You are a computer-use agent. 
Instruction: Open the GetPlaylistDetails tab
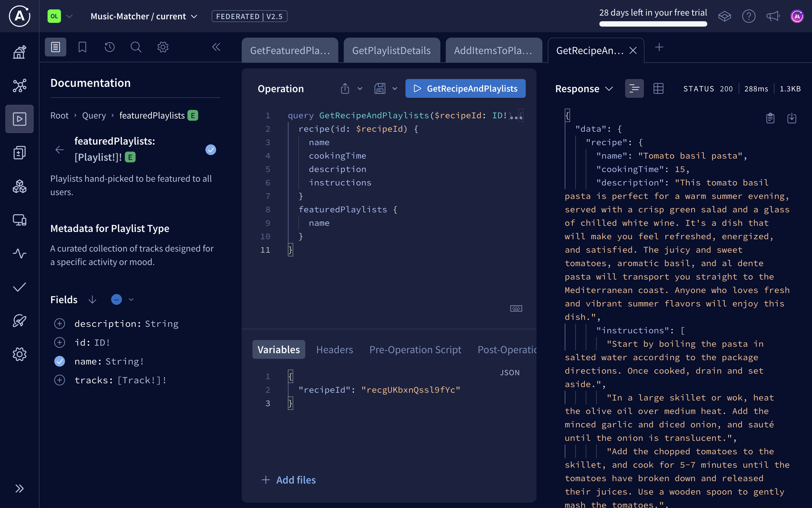pos(391,50)
